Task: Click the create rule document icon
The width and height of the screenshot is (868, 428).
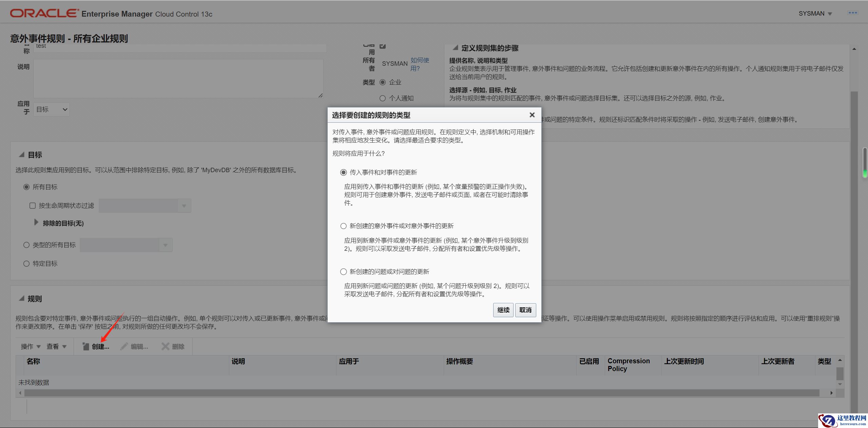Action: [85, 346]
